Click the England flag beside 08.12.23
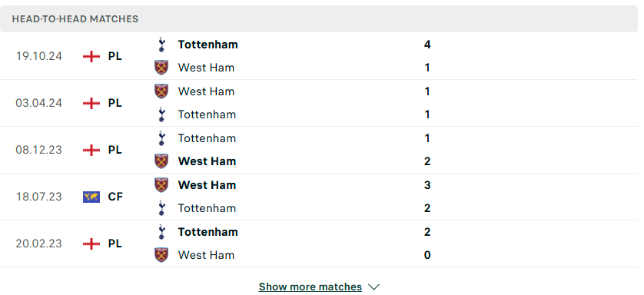 coord(91,150)
